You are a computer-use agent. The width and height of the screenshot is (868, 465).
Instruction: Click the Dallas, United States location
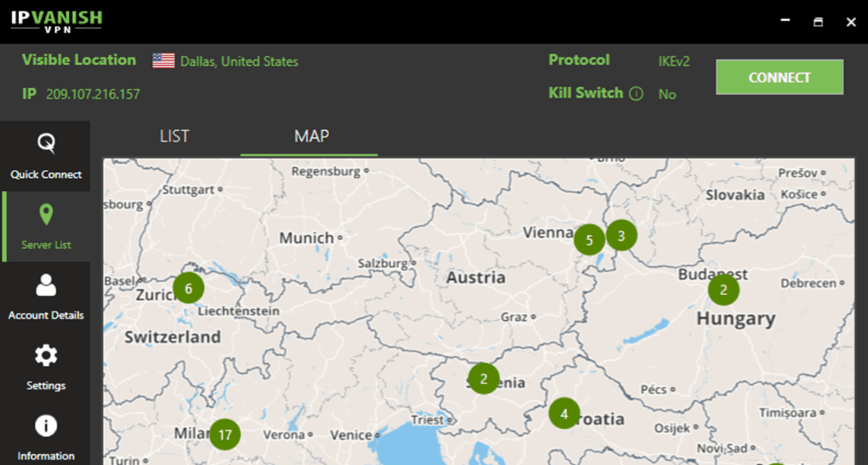239,61
